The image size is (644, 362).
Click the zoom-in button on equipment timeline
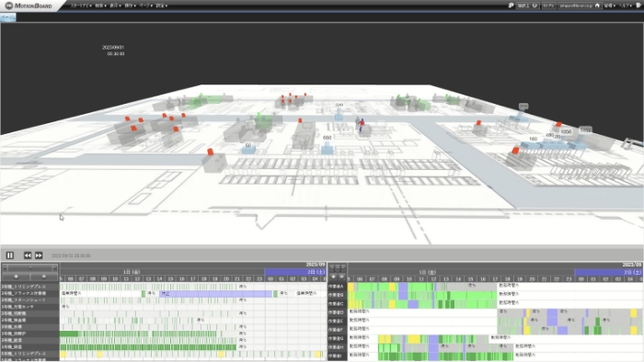tap(16, 277)
